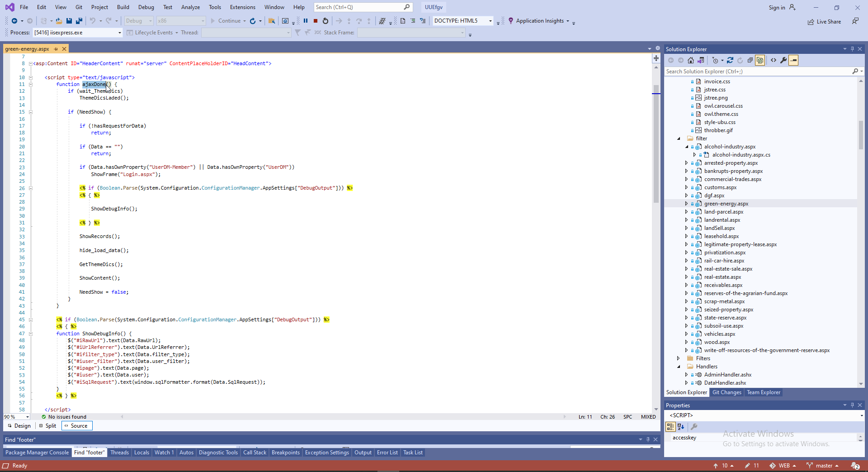The height and width of the screenshot is (472, 868).
Task: Click the auto-hide pin of Solution Explorer
Action: click(852, 49)
